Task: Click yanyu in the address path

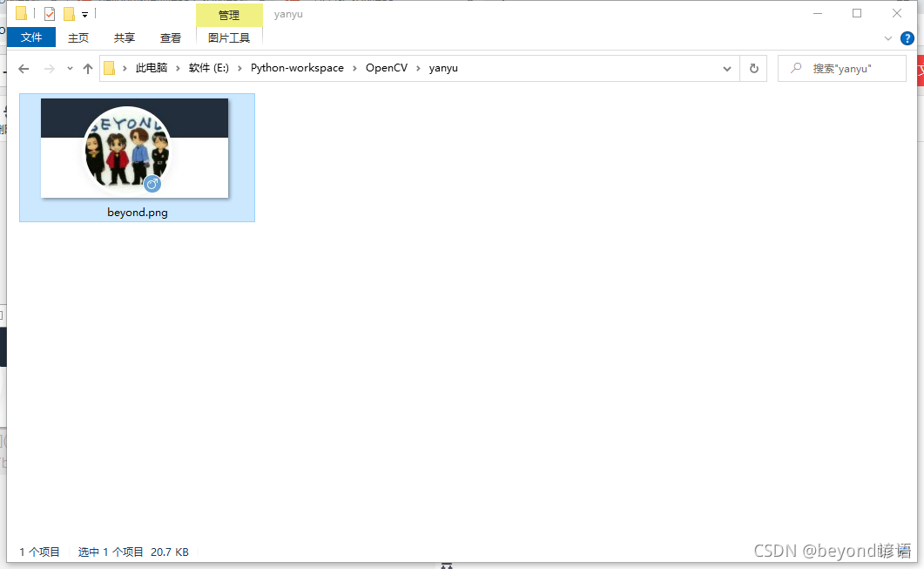Action: 443,68
